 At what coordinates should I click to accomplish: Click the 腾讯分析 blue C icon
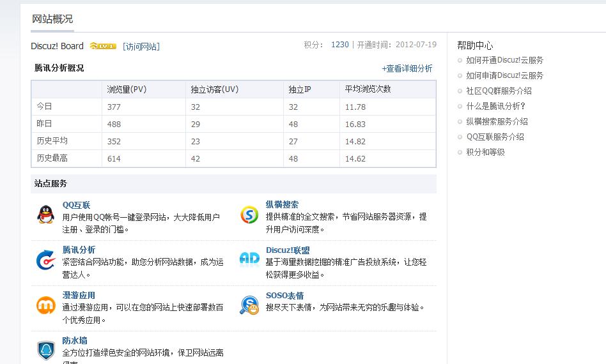click(45, 260)
